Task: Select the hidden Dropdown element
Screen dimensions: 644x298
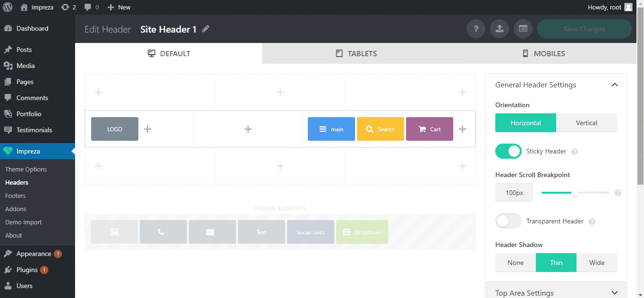Action: [362, 232]
